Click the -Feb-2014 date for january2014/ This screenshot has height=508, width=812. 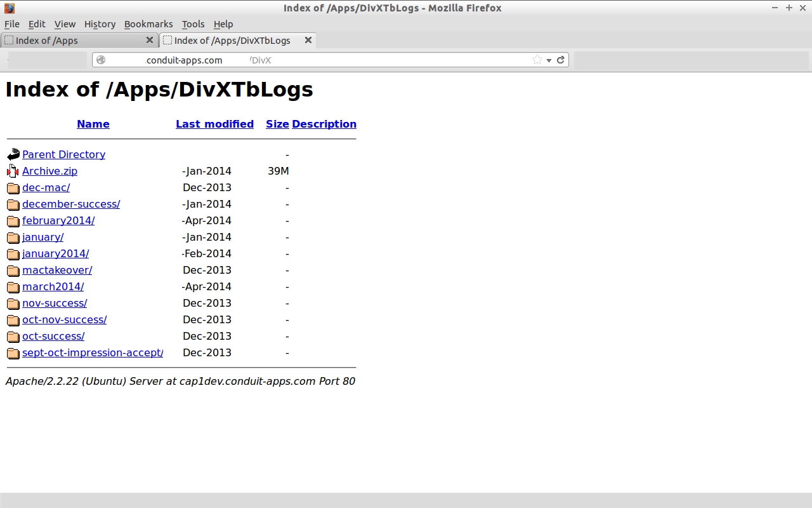coord(207,253)
